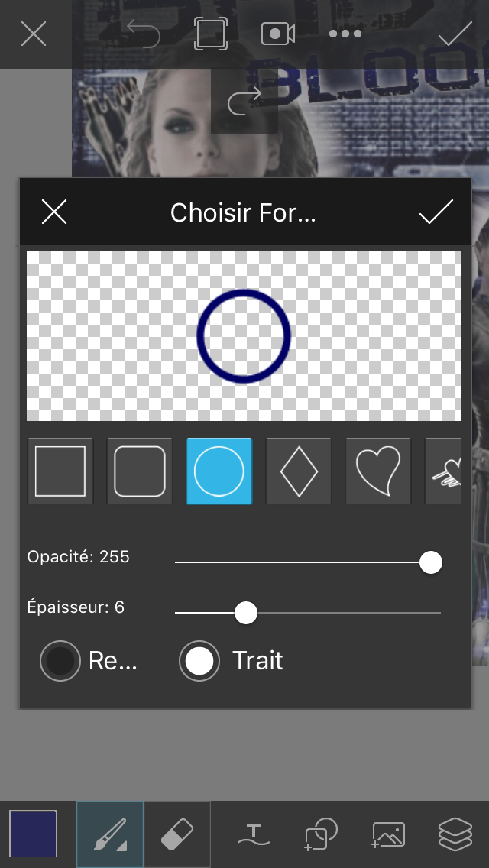Tap the redo arrow icon
This screenshot has width=489, height=868.
point(244,101)
